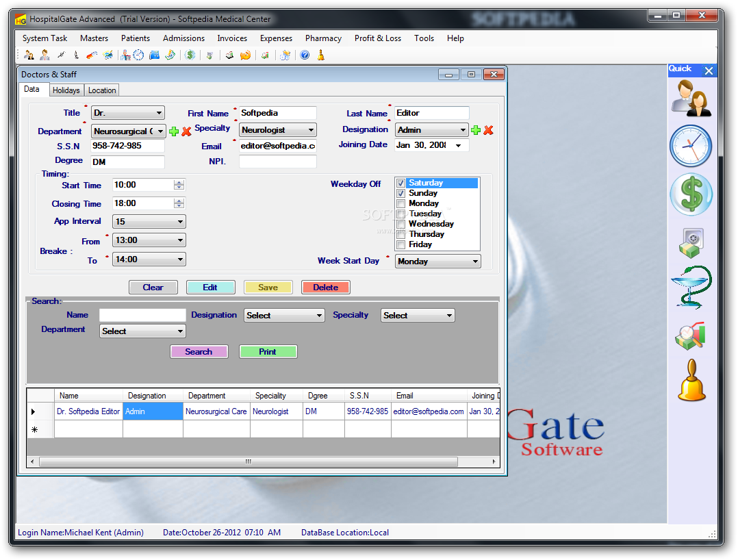This screenshot has width=738, height=560.
Task: Open the patients icon in the top toolbar
Action: (29, 55)
